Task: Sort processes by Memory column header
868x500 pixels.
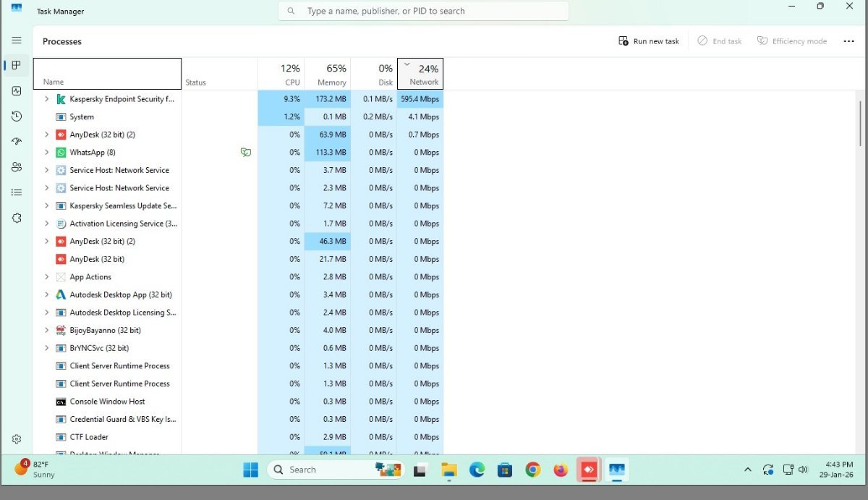Action: pyautogui.click(x=327, y=74)
